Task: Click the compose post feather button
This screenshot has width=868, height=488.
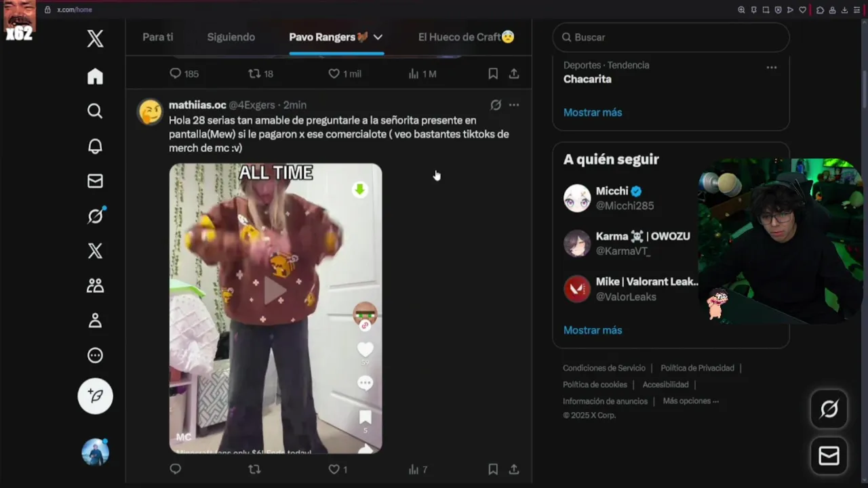Action: pos(95,396)
